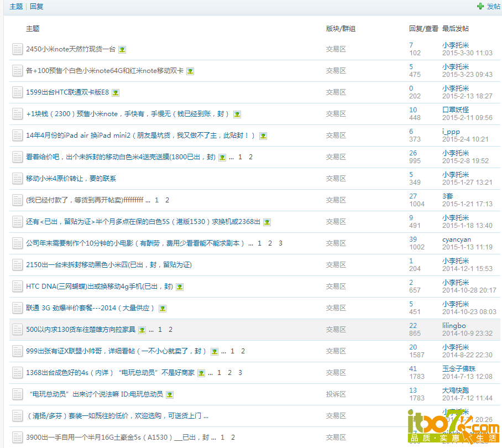Click thread icon beside 14年4月份的iPad air thread
Viewport: 502px width, 448px height.
click(17, 135)
